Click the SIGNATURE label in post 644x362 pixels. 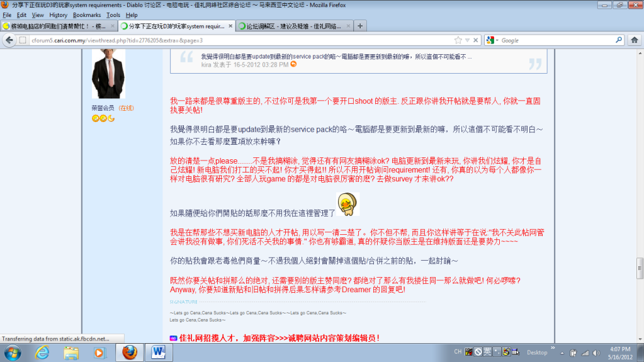183,302
